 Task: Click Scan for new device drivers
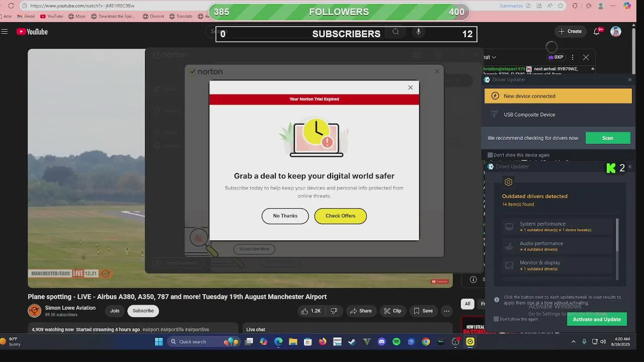[608, 138]
